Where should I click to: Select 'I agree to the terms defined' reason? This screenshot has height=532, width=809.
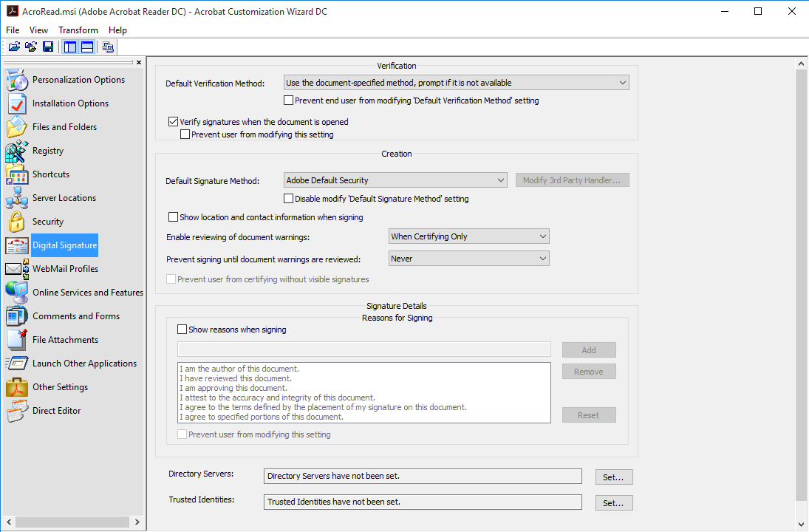coord(323,407)
